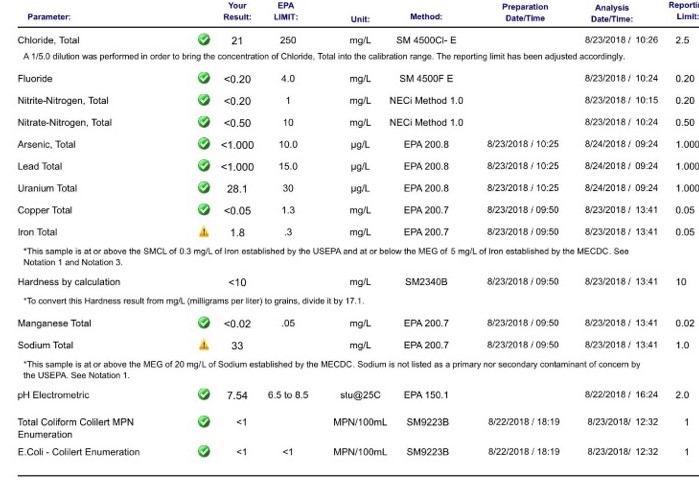Click Chloride analysis date 8/23/2018 / 10:26
Screen dimensions: 699x490
point(621,40)
